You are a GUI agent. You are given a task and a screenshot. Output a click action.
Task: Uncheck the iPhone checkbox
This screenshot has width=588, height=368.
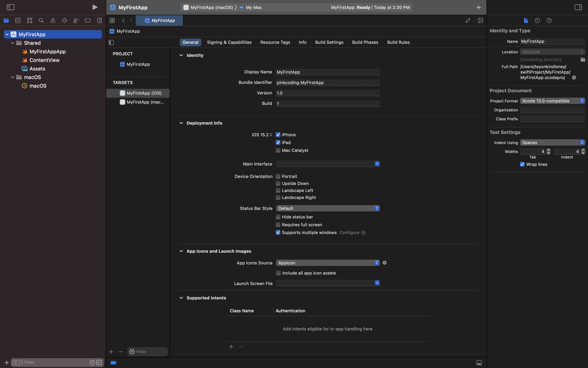[x=278, y=135]
